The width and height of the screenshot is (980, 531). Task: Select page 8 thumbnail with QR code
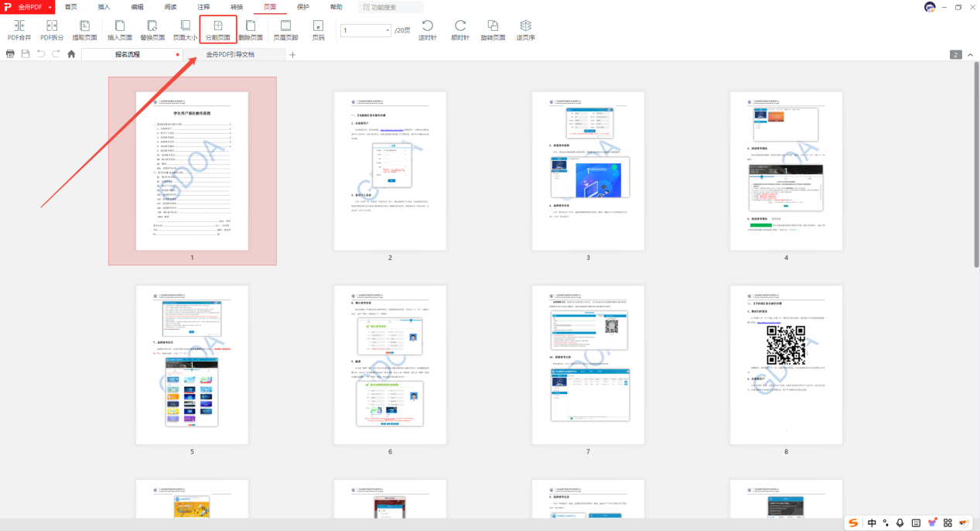point(786,365)
